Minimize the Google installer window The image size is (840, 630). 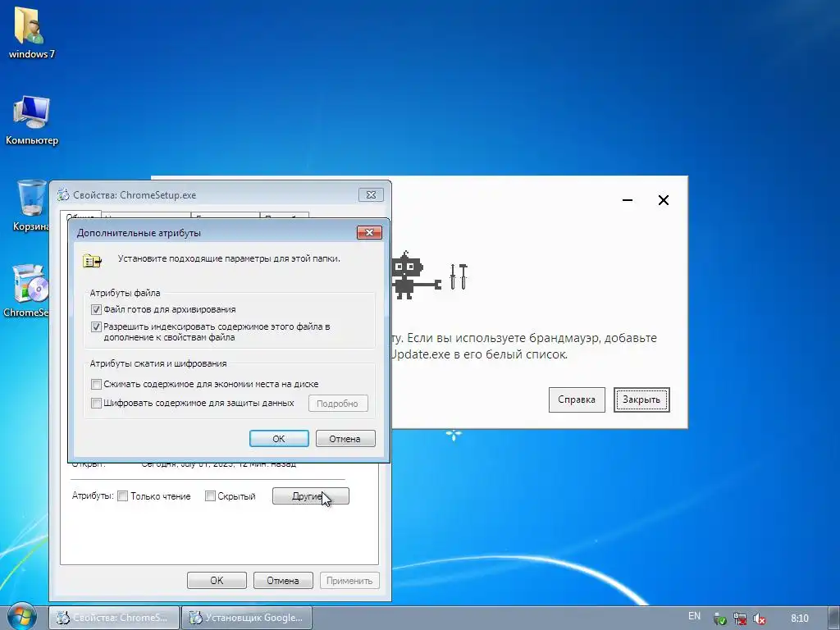pos(628,200)
